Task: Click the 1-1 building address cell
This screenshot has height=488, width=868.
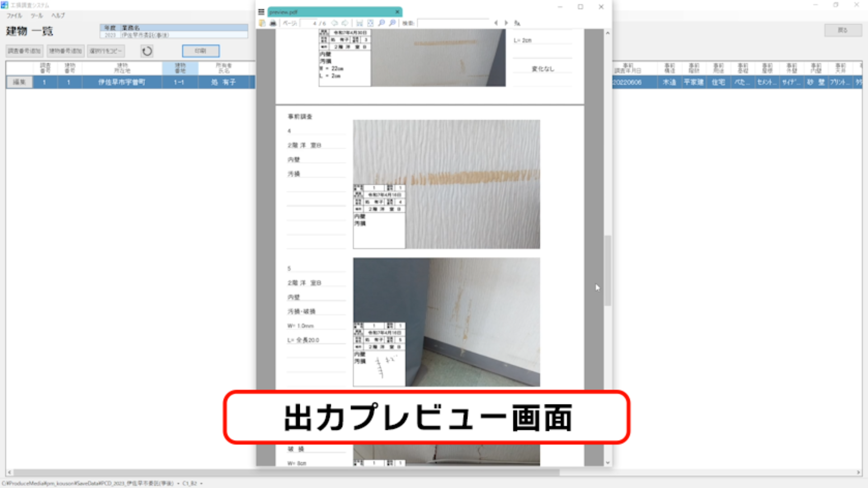Action: point(179,82)
